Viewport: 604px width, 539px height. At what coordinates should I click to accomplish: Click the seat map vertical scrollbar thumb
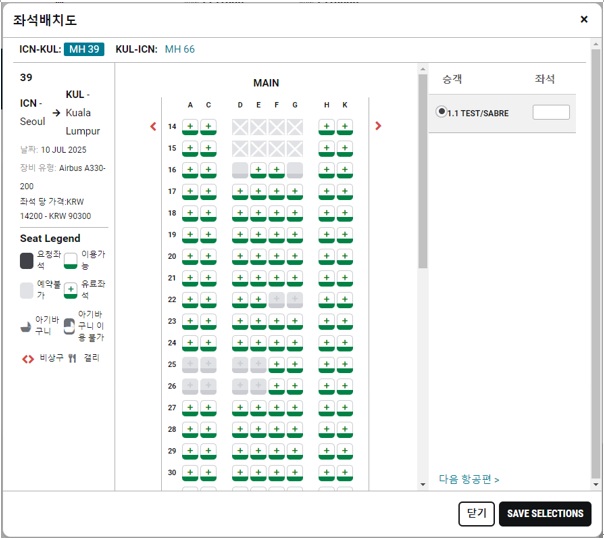[x=423, y=171]
